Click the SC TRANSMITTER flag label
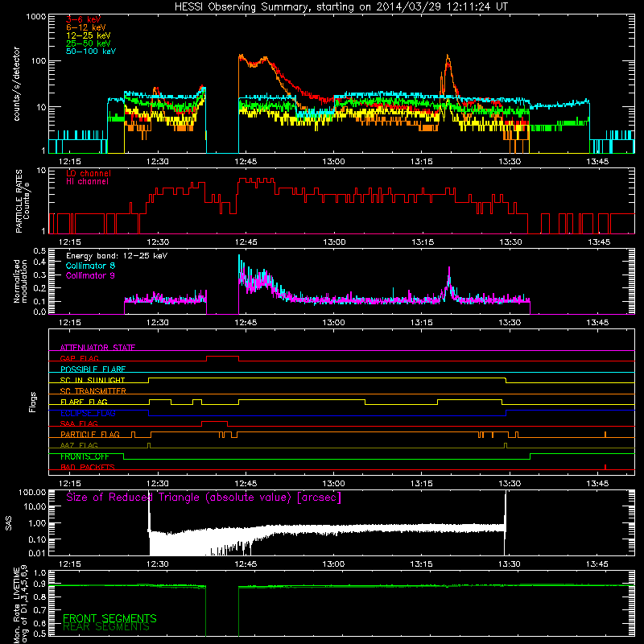This screenshot has width=644, height=644. point(93,390)
